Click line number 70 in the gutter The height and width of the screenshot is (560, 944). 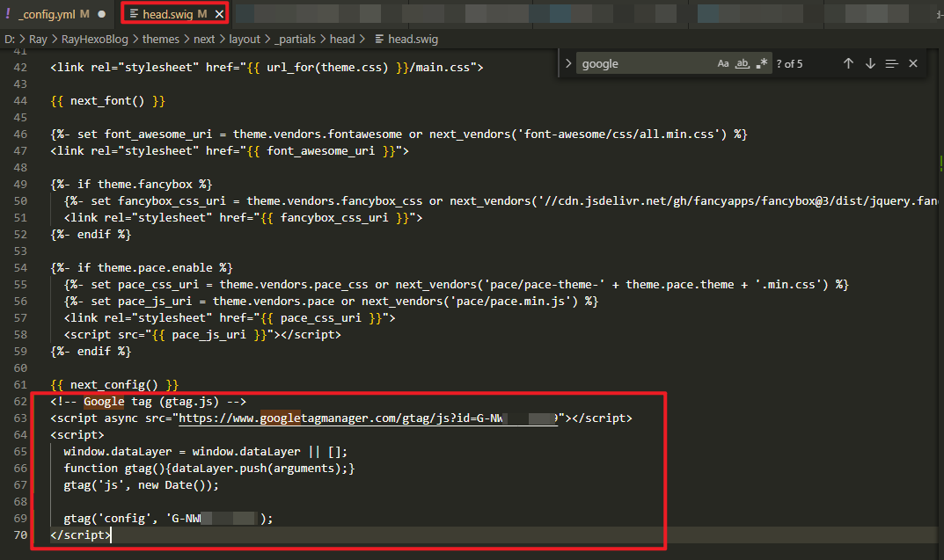coord(20,535)
